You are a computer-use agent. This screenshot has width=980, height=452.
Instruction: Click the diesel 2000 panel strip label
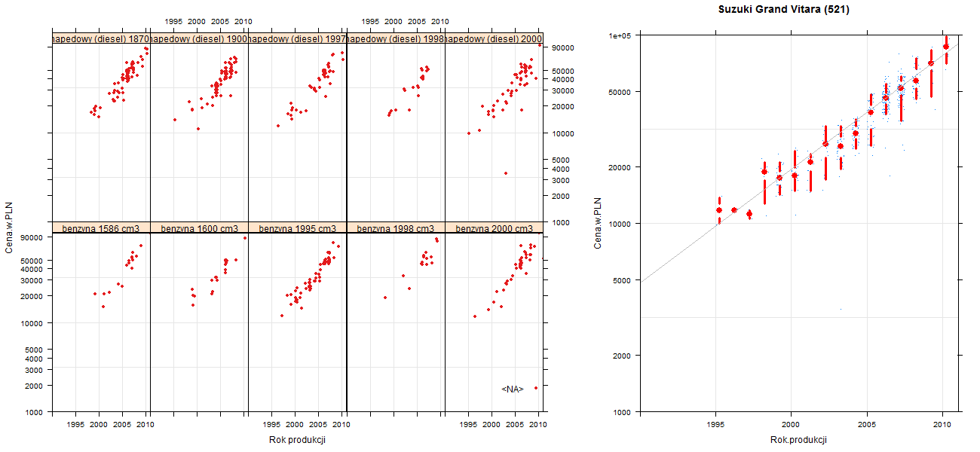click(494, 38)
